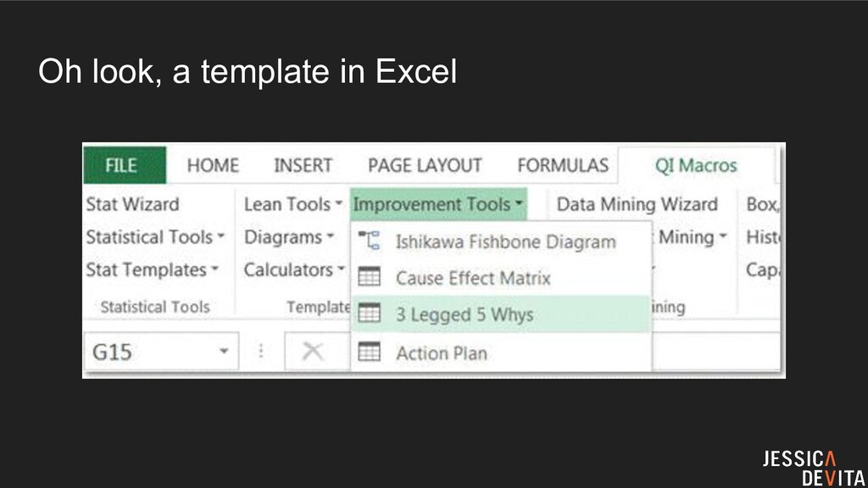Open the FORMULAS ribbon tab
Viewport: 868px width, 488px height.
562,166
